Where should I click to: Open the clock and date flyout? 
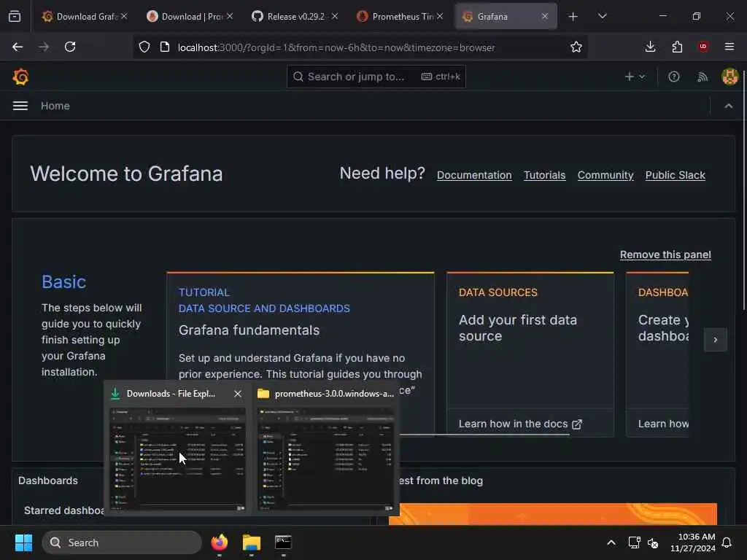point(693,542)
